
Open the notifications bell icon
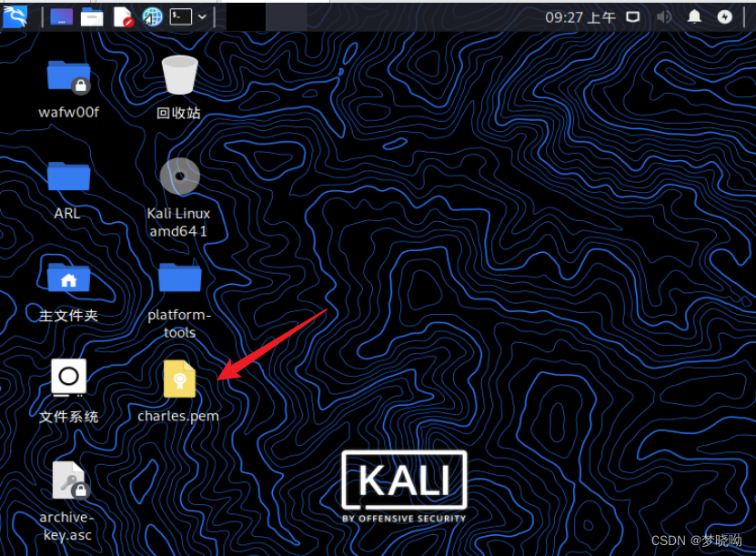tap(694, 17)
